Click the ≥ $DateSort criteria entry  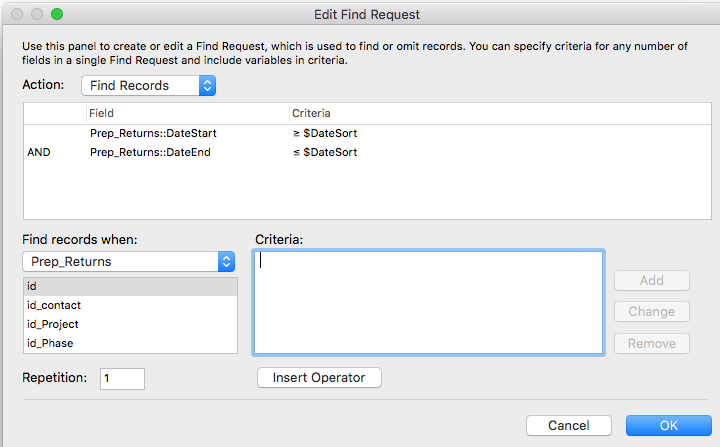click(x=325, y=133)
